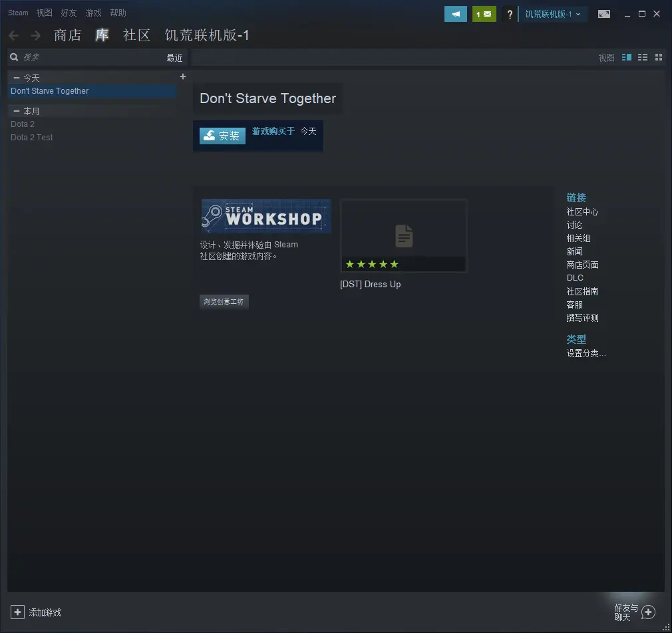Go to the 社区 tab

click(x=136, y=35)
